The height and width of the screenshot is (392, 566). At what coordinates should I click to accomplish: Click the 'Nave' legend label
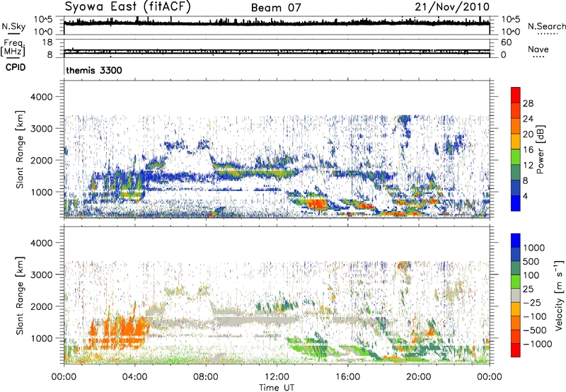point(538,49)
